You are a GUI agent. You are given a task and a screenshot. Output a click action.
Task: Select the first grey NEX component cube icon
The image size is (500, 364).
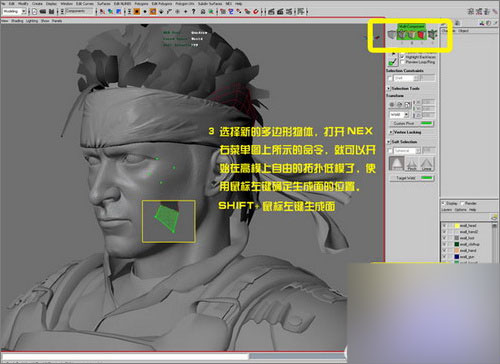point(392,35)
